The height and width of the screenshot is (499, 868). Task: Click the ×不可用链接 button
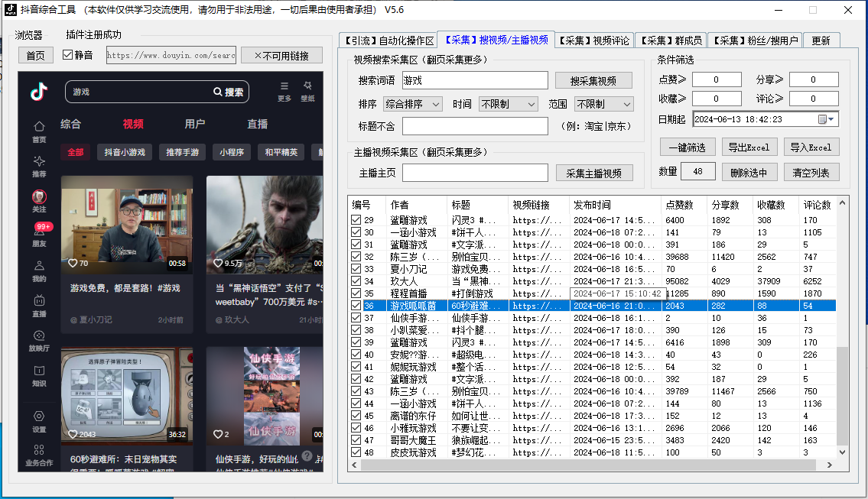pyautogui.click(x=281, y=55)
